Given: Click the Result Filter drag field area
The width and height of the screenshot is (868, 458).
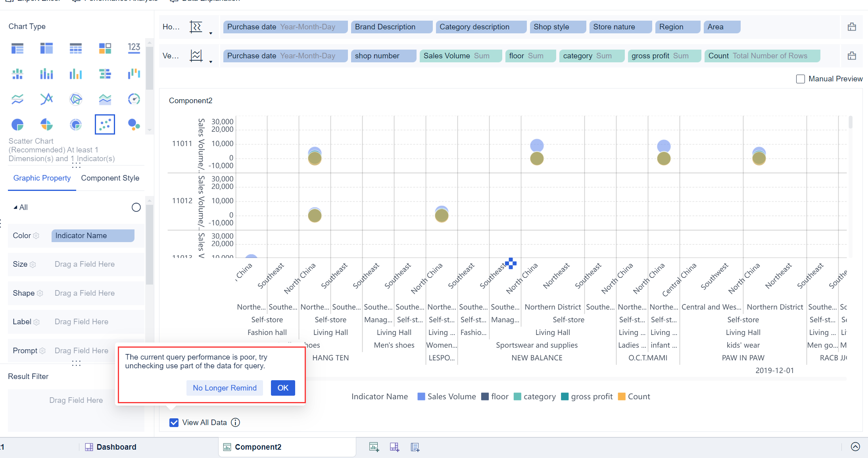Looking at the screenshot, I should (x=76, y=410).
